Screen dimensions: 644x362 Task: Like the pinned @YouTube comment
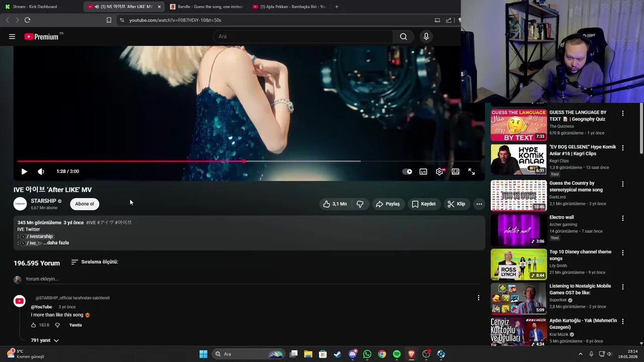(34, 325)
